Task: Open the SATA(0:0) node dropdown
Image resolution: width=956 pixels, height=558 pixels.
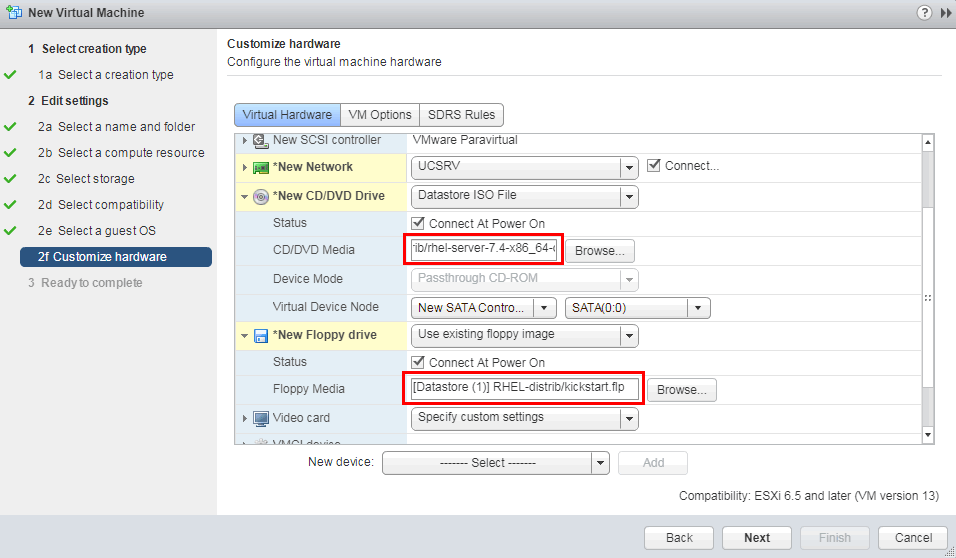Action: tap(698, 308)
